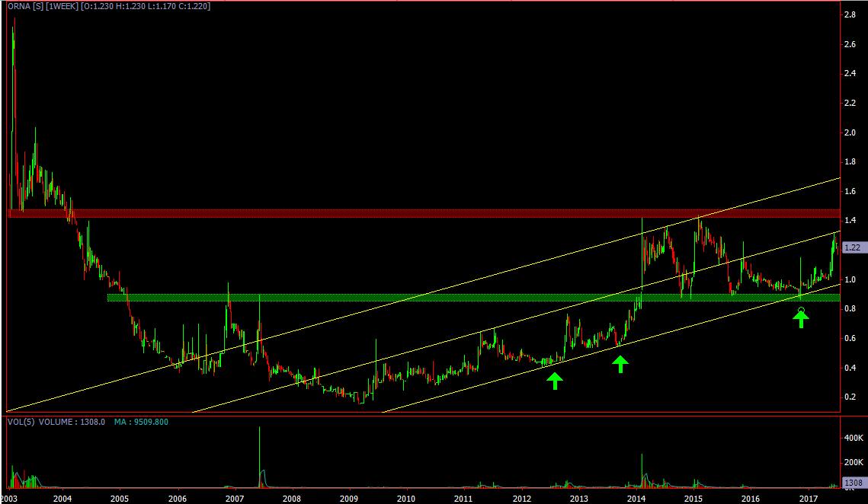
Task: Click the VOL(5) indicator label
Action: pyautogui.click(x=21, y=422)
